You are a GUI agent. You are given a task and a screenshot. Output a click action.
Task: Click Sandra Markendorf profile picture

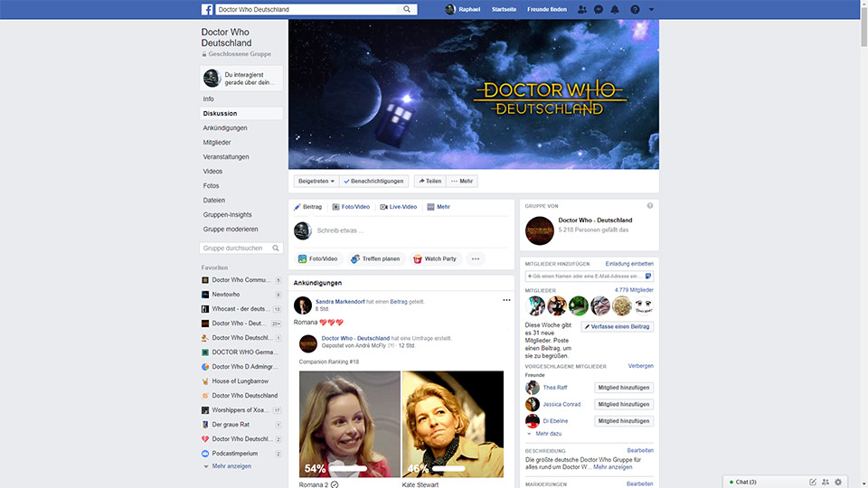tap(302, 305)
